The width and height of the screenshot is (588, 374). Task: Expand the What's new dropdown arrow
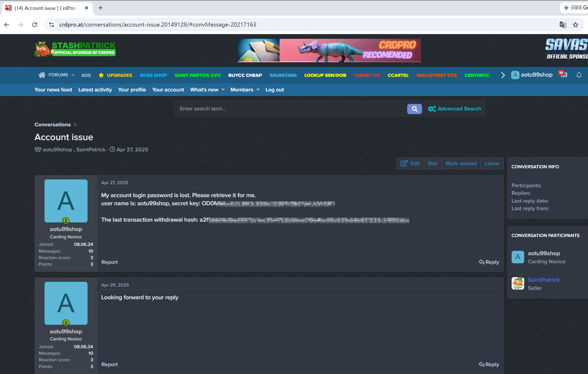coord(223,90)
